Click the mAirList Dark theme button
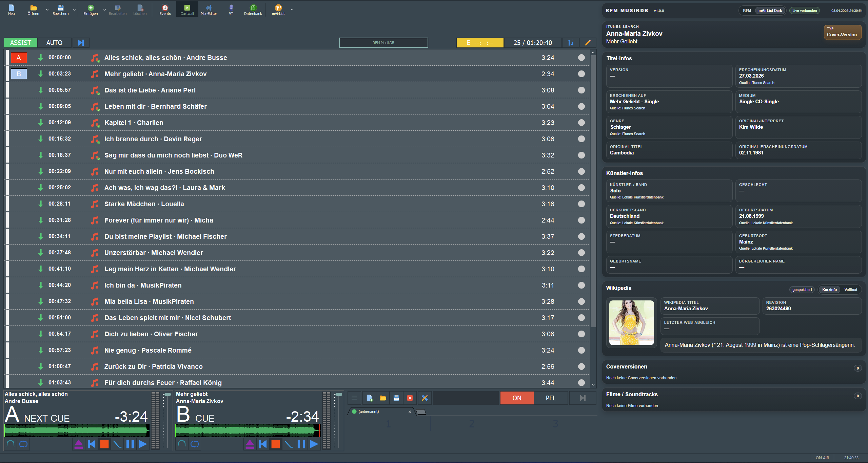 pos(770,10)
